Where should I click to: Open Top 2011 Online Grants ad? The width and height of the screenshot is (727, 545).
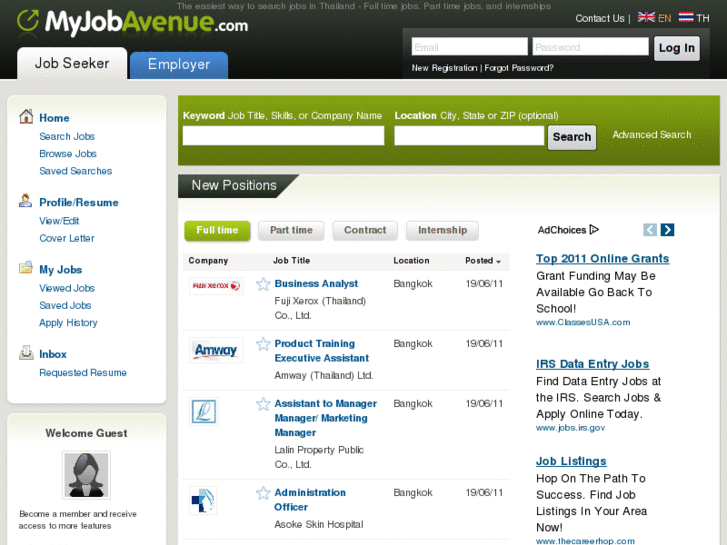pos(602,258)
